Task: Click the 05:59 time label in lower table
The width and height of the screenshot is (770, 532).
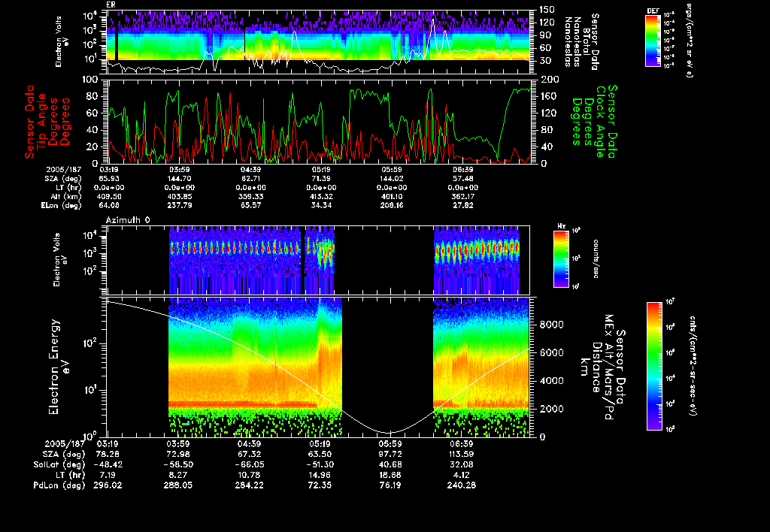Action: tap(391, 443)
